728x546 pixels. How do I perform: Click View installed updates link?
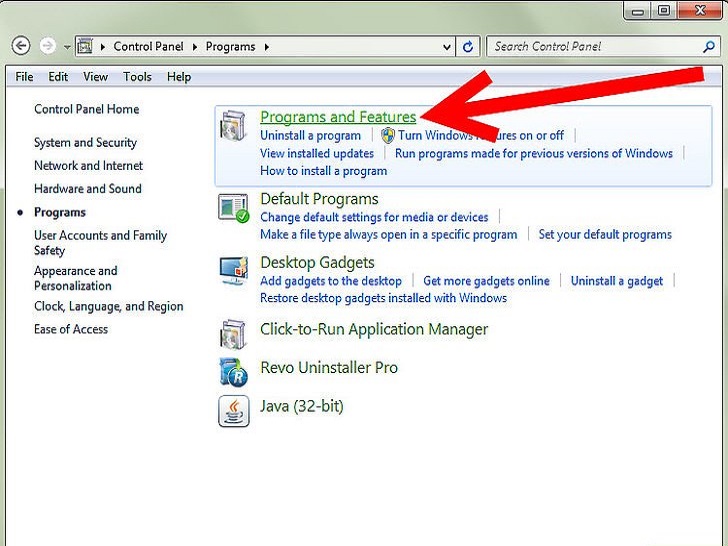tap(317, 154)
